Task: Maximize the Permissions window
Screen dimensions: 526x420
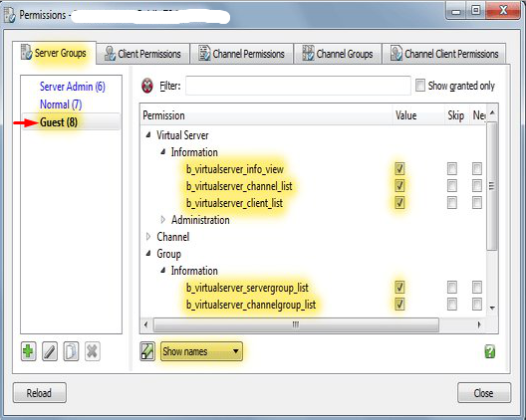Action: pos(475,10)
